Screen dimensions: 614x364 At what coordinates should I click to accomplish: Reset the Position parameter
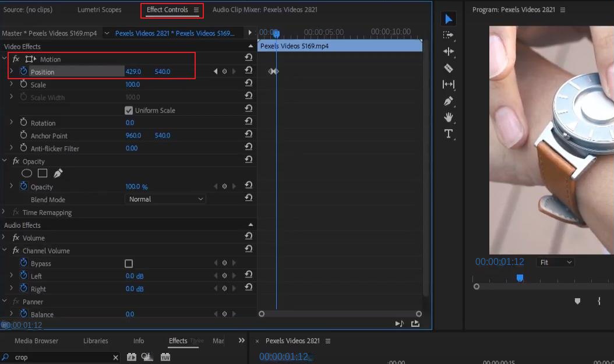pos(248,70)
